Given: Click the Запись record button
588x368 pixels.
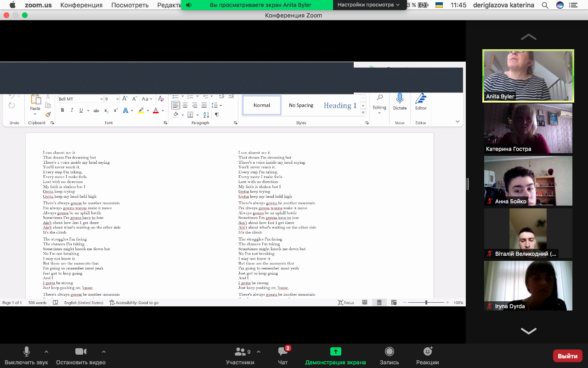Looking at the screenshot, I should tap(390, 356).
